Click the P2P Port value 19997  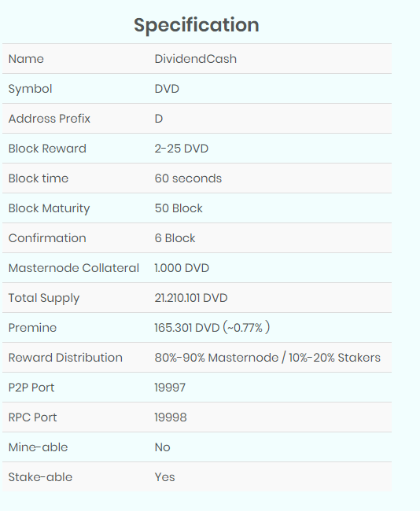click(170, 388)
